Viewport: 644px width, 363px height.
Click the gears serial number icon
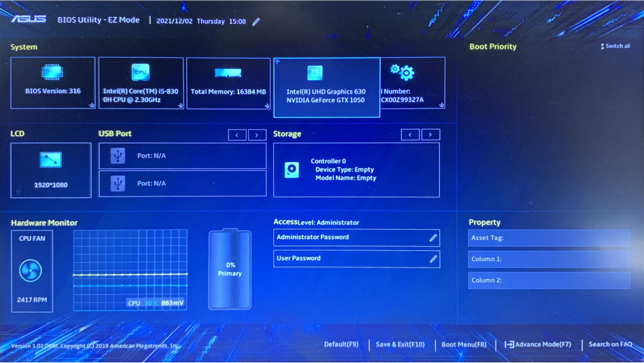402,72
